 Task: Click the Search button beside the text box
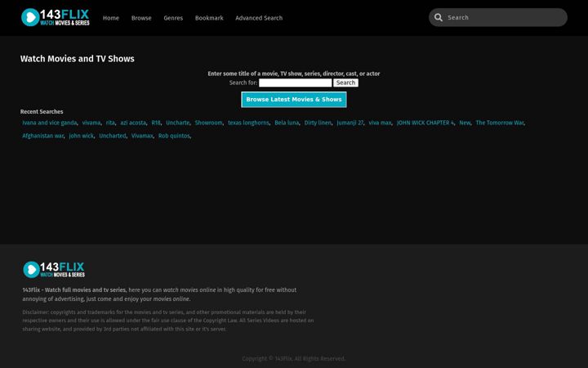[x=345, y=83]
